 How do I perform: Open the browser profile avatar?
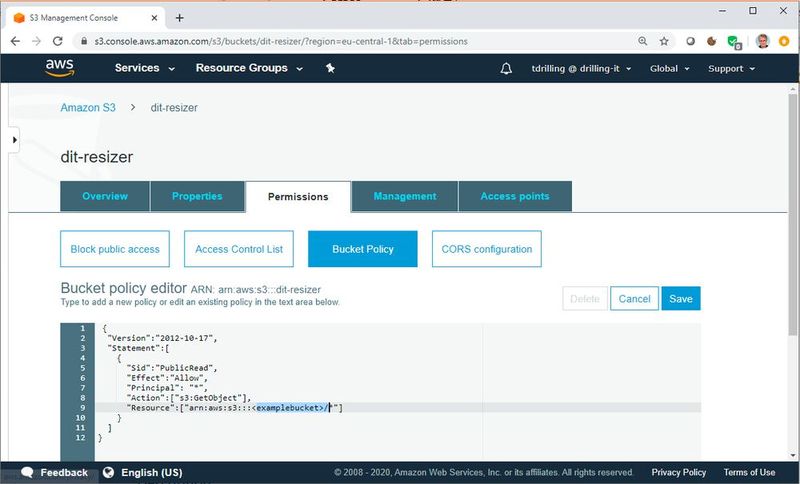pyautogui.click(x=763, y=41)
